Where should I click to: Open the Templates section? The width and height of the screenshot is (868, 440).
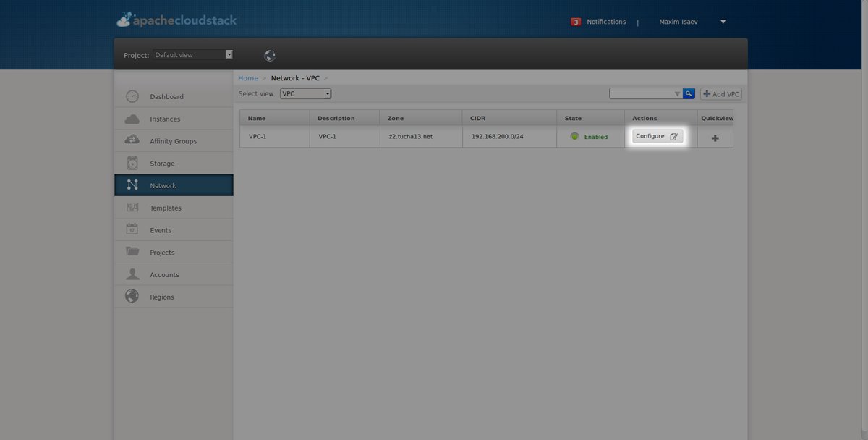(x=174, y=208)
